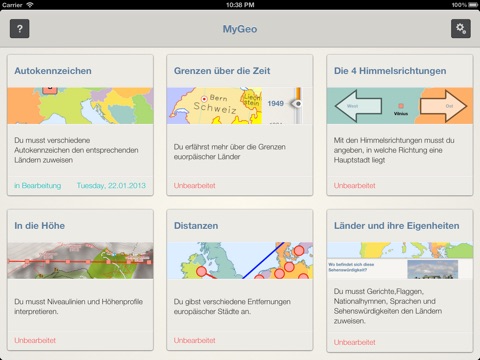This screenshot has height=360, width=480.
Task: Click the right Ost arrow graphic
Action: click(443, 106)
